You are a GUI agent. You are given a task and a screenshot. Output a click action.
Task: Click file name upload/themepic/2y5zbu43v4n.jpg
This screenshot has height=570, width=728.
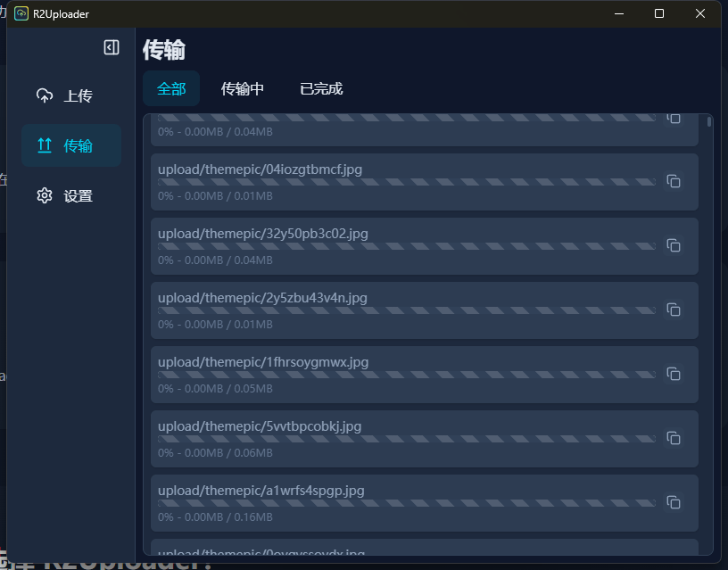262,298
